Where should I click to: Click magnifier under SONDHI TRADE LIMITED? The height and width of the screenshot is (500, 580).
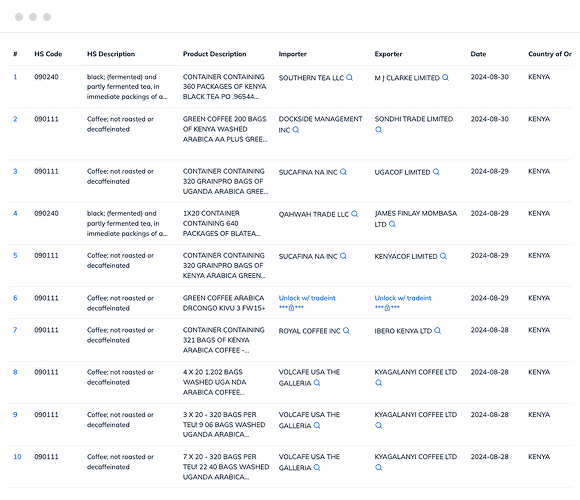click(378, 130)
